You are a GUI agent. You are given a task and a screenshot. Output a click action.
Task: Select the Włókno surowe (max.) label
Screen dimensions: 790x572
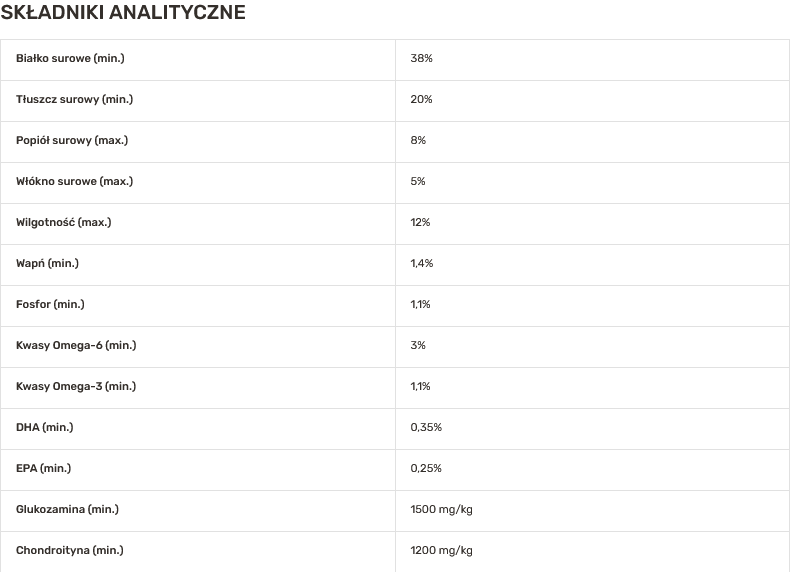(x=74, y=182)
